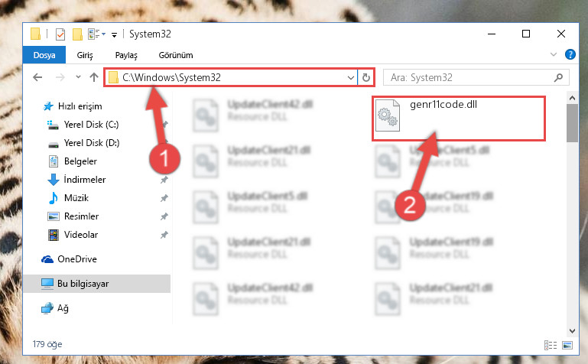This screenshot has height=364, width=588.
Task: Open the recent locations dropdown arrow
Action: point(78,76)
